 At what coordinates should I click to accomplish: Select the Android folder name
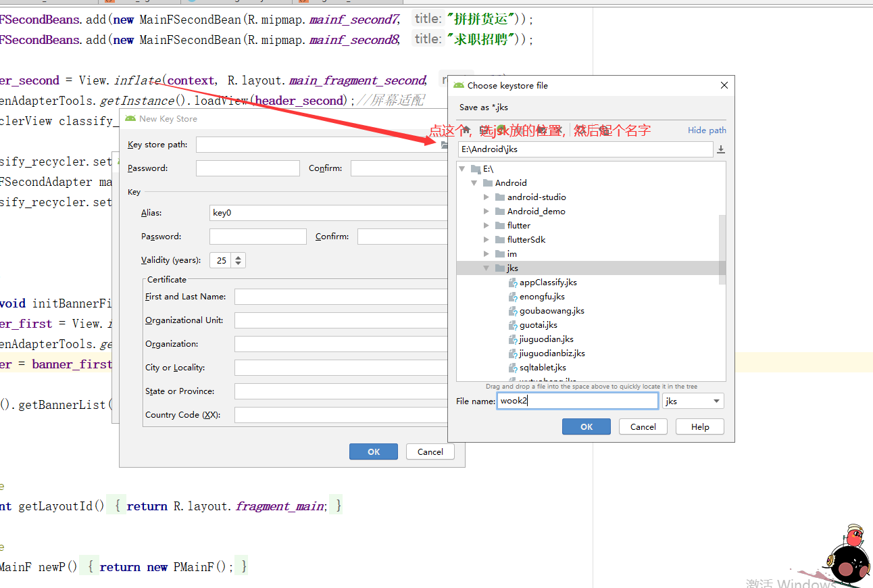coord(511,183)
